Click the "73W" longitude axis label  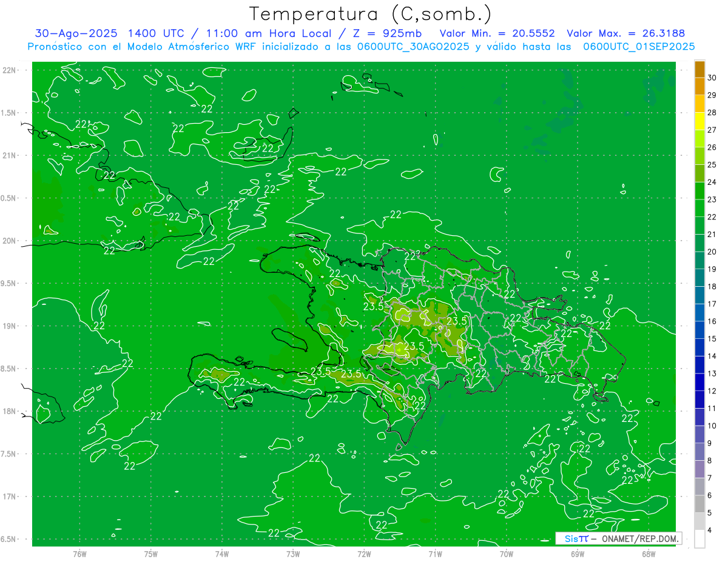(293, 554)
